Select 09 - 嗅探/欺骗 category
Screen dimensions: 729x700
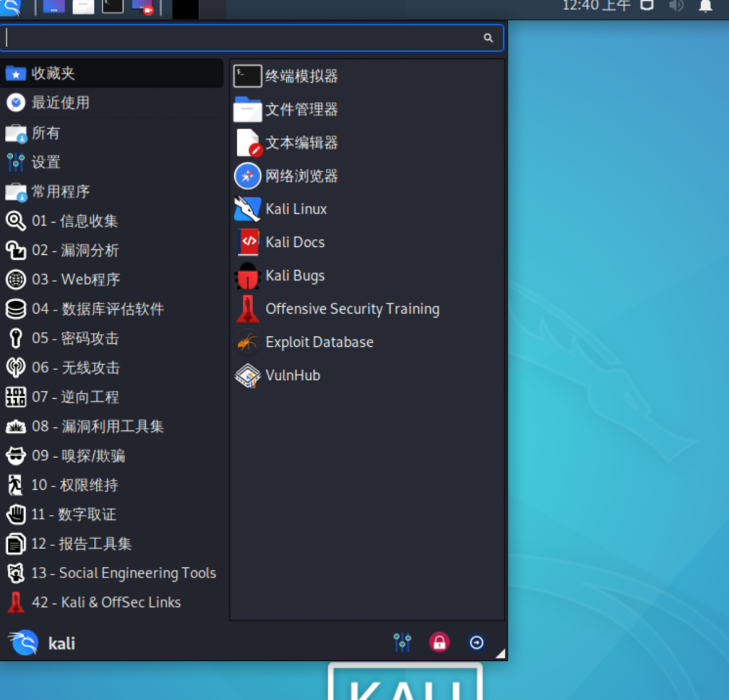112,455
